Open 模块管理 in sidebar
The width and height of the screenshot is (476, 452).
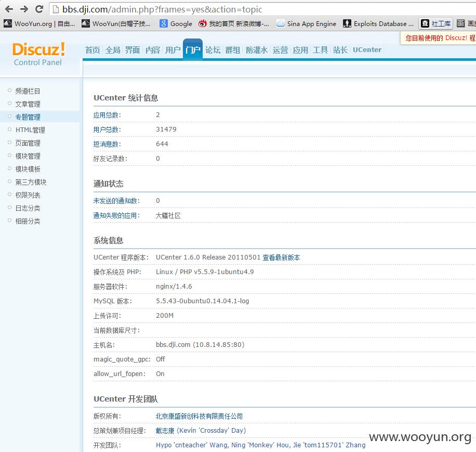click(x=28, y=156)
